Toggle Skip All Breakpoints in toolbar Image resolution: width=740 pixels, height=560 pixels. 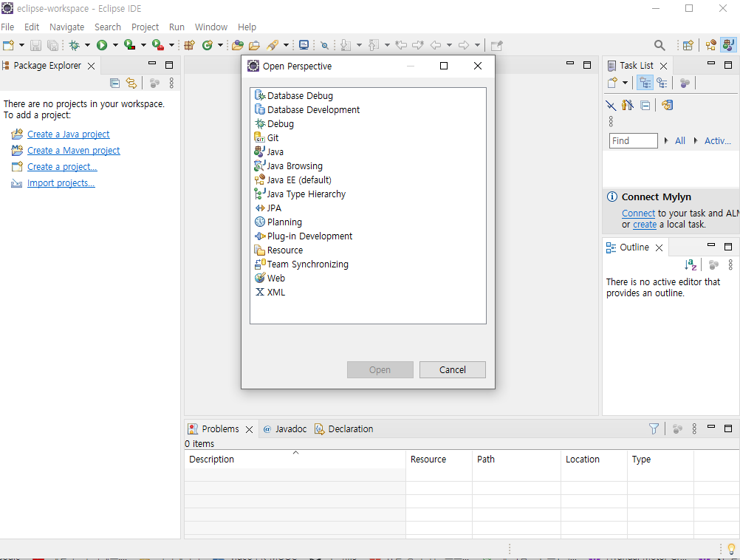pos(324,45)
